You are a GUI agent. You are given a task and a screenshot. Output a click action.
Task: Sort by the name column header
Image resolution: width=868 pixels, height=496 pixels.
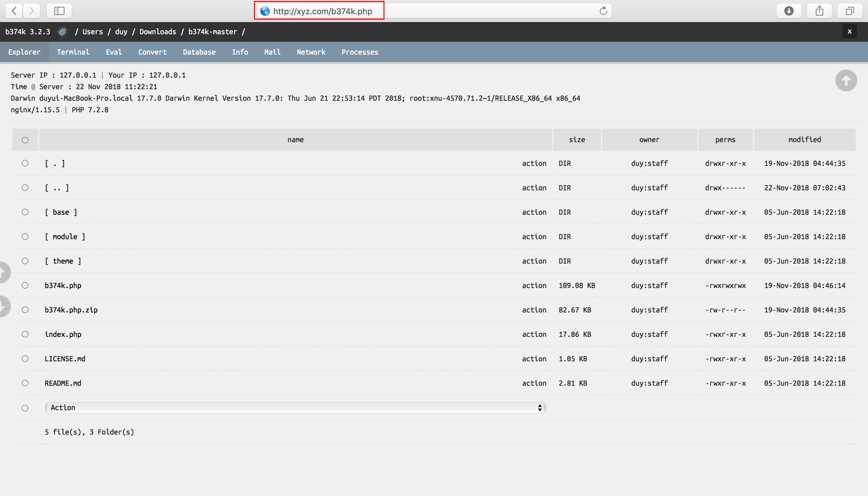[x=295, y=140]
